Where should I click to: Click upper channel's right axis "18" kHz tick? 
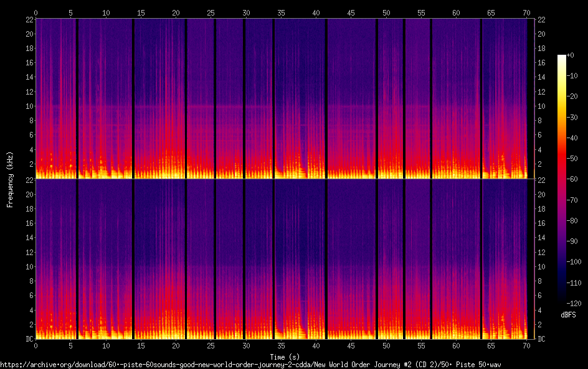click(x=541, y=49)
